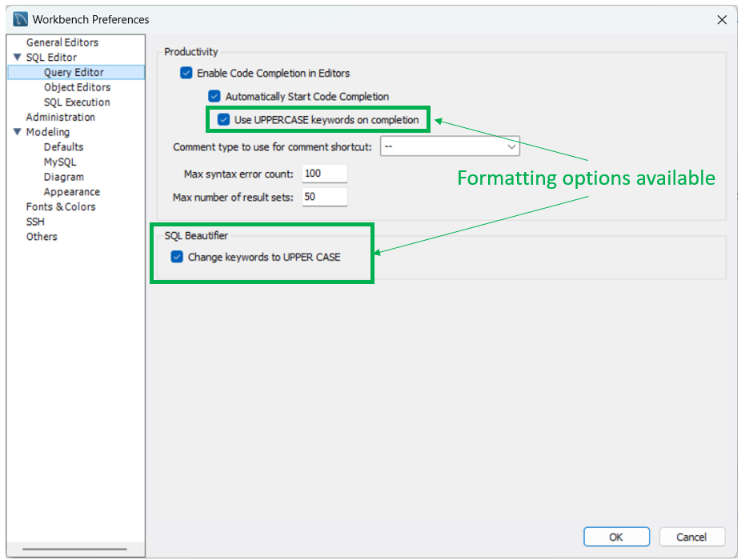Open Modeling MySQL settings

[x=60, y=162]
